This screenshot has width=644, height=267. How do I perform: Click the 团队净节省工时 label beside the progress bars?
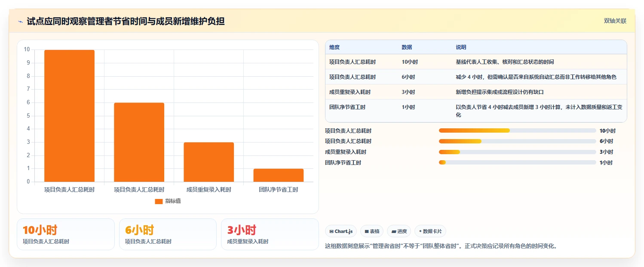coord(343,163)
